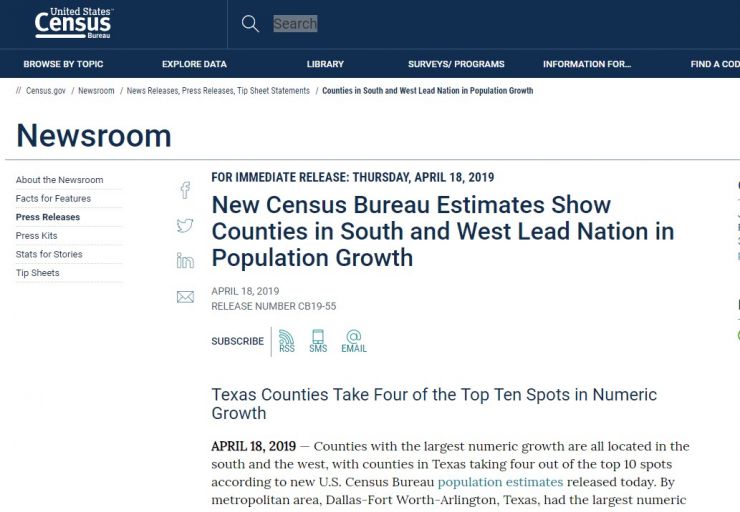Image resolution: width=740 pixels, height=512 pixels.
Task: Click the APRIL 18, 2019 date under headline
Action: point(245,291)
